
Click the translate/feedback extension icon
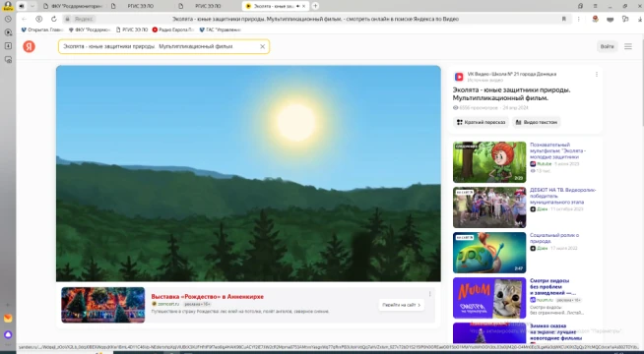coord(625,19)
